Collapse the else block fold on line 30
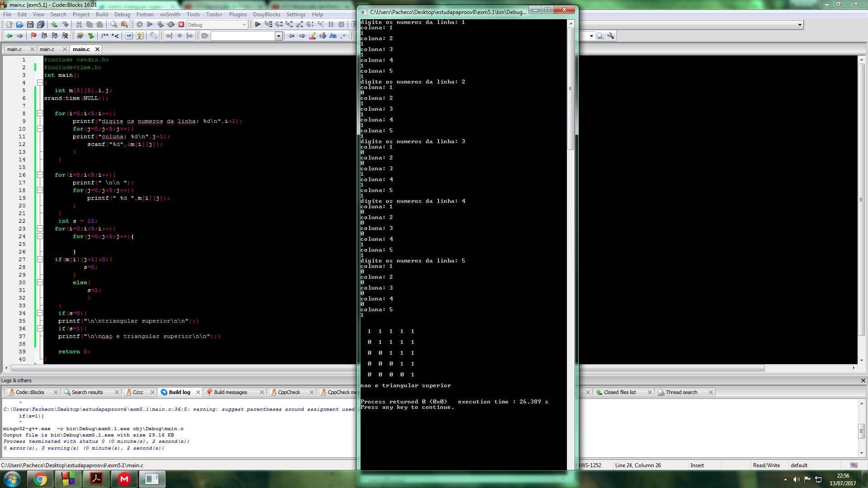 click(40, 282)
